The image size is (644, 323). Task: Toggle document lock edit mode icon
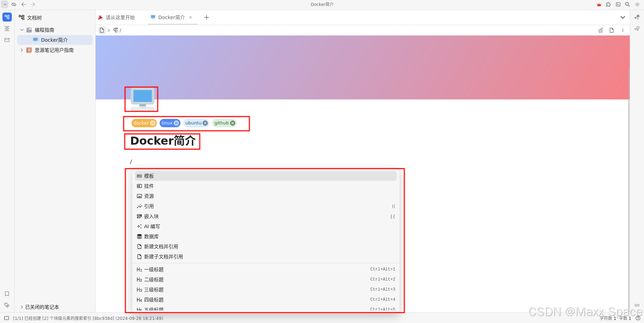coord(601,30)
